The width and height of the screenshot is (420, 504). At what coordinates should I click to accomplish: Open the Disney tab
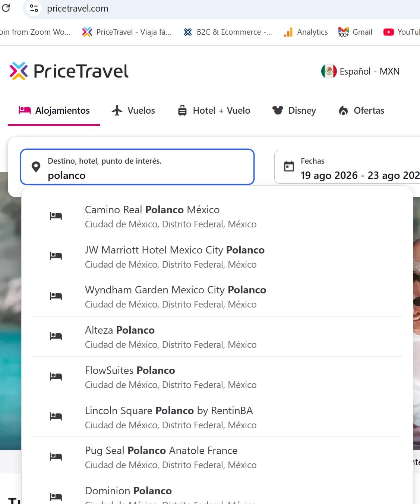click(294, 110)
